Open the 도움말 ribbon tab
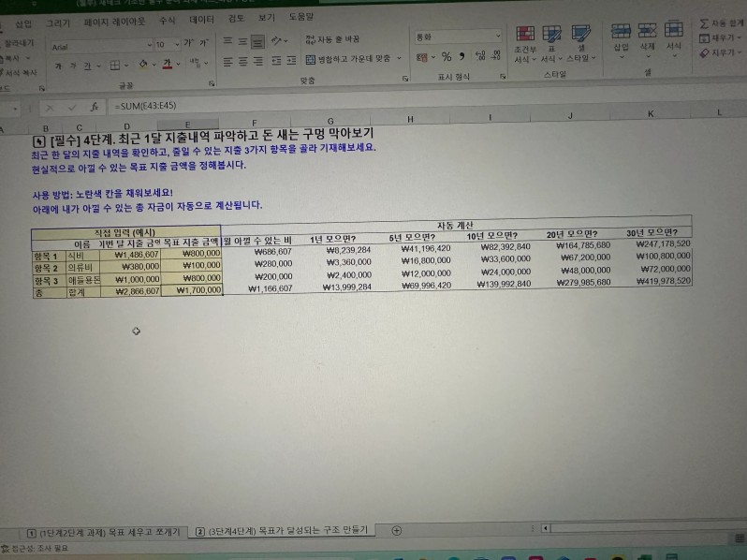The height and width of the screenshot is (560, 747). [301, 16]
